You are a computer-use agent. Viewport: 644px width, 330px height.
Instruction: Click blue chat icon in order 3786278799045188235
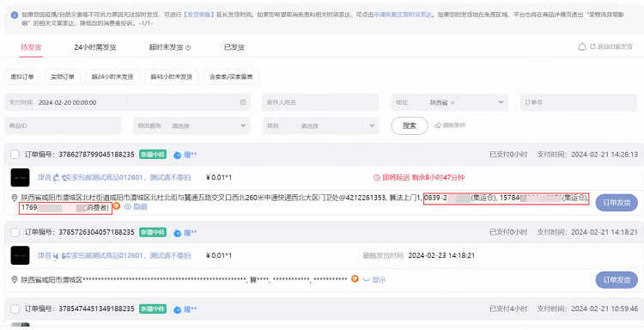(x=177, y=155)
